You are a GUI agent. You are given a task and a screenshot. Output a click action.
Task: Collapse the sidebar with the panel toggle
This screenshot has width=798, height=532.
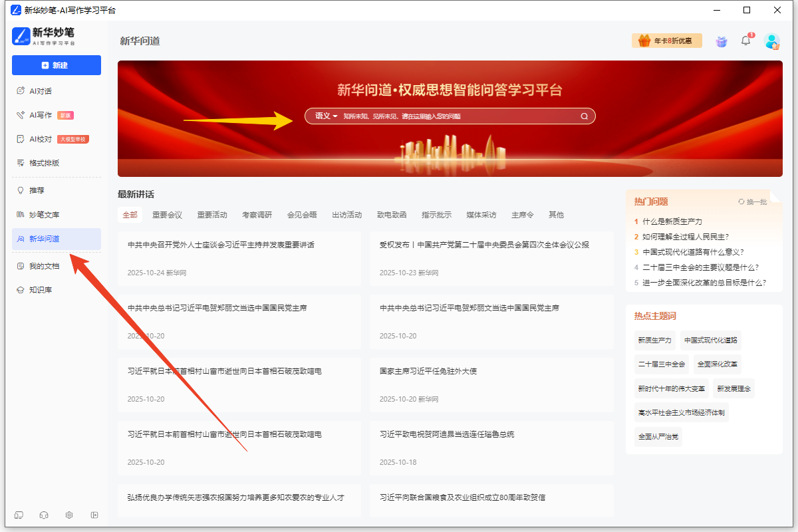pos(94,515)
